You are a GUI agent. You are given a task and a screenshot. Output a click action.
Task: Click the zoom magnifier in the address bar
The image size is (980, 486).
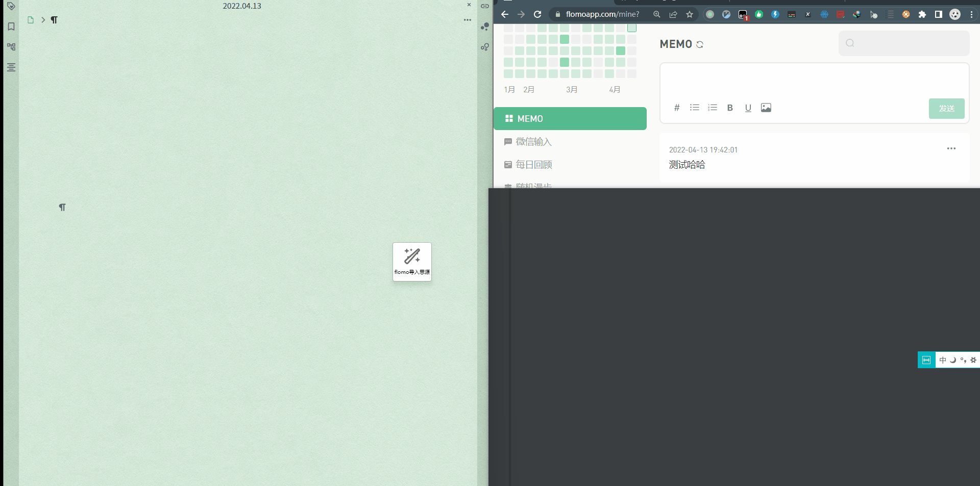pyautogui.click(x=657, y=14)
